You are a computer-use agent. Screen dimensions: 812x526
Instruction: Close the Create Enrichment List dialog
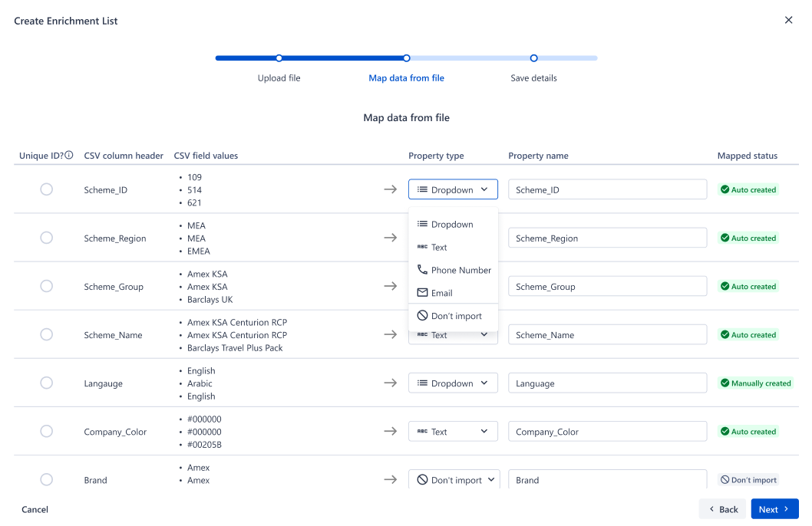[x=788, y=20]
